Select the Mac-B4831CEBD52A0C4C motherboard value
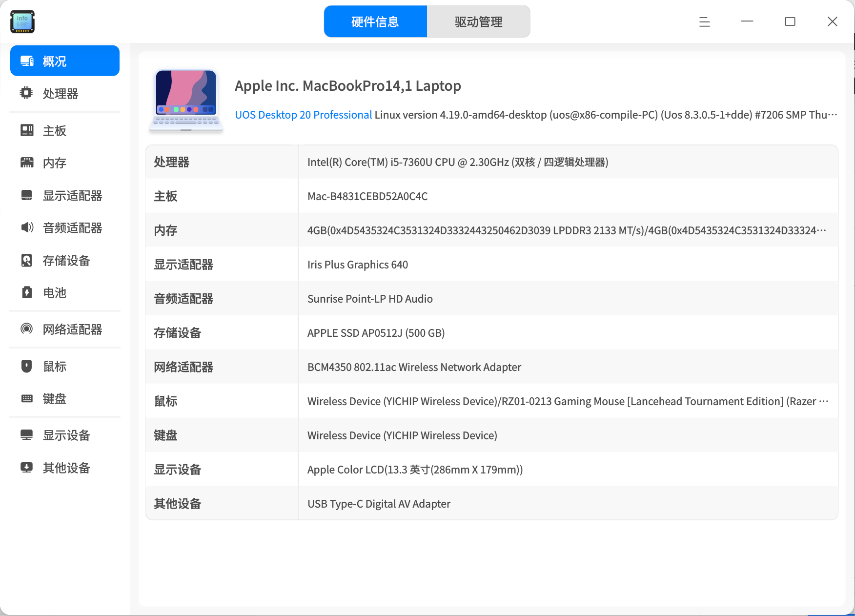The width and height of the screenshot is (855, 616). tap(367, 196)
